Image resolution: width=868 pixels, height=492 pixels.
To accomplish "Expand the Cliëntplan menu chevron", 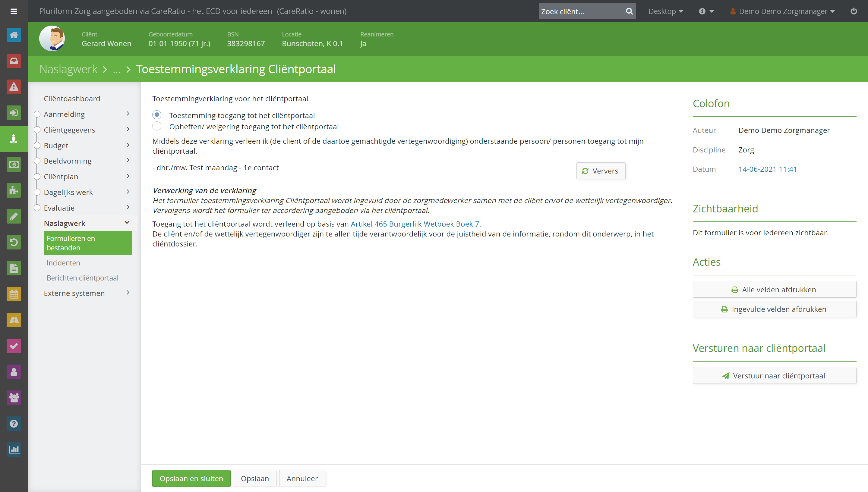I will point(128,176).
